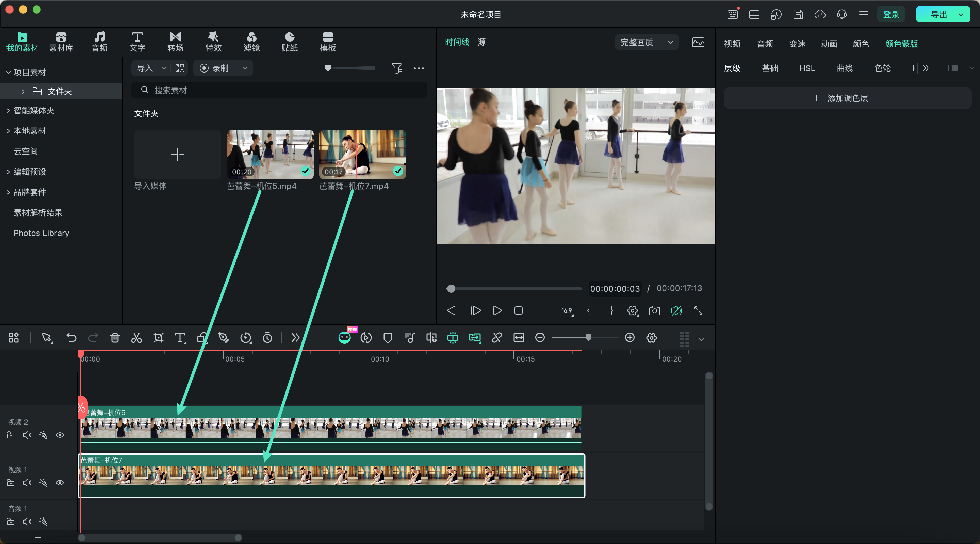The height and width of the screenshot is (544, 980).
Task: Open the export dropdown arrow next to 导出
Action: (961, 14)
